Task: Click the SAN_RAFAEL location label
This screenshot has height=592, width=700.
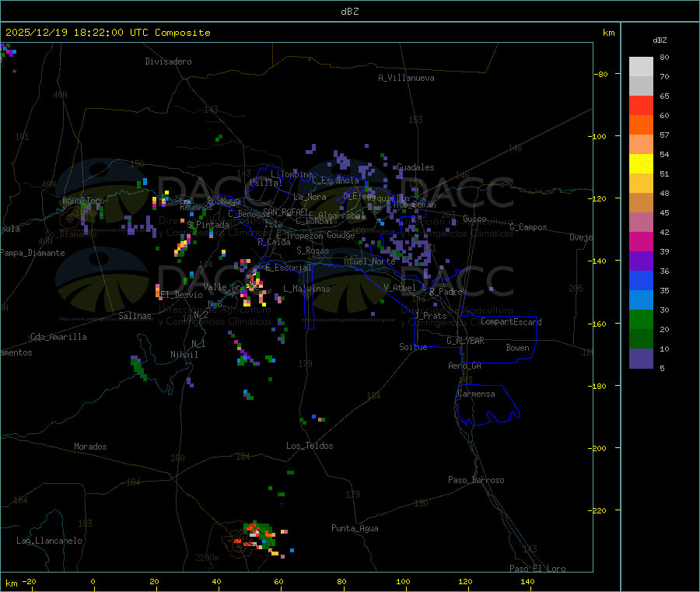Action: (x=285, y=212)
